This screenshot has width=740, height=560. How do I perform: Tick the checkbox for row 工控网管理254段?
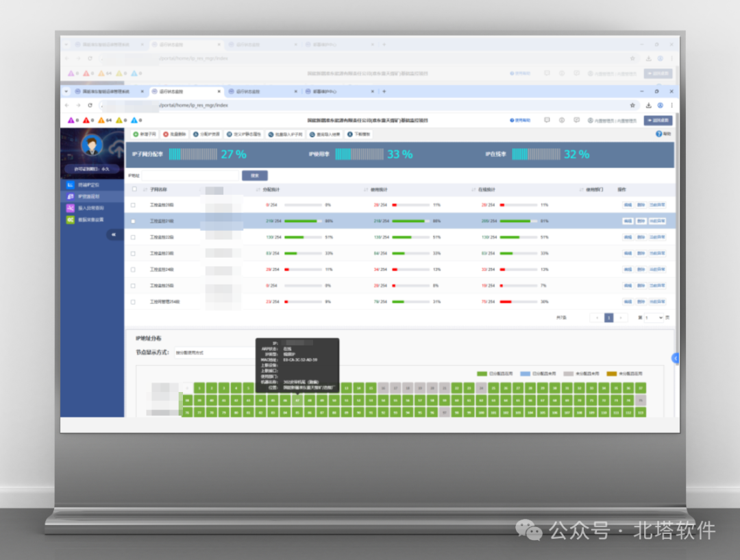(133, 302)
